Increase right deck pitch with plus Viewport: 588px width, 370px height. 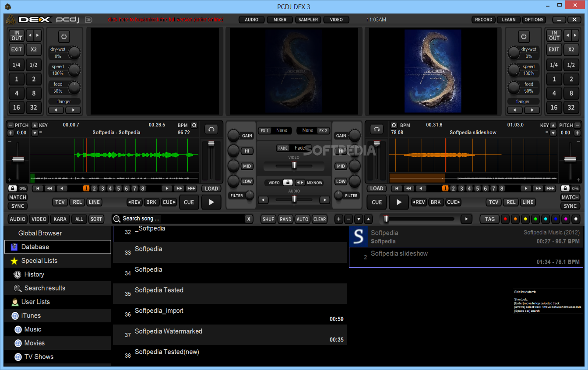(x=577, y=133)
